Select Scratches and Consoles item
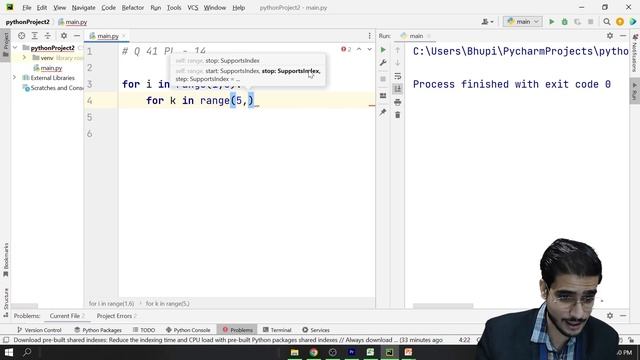 click(x=53, y=88)
